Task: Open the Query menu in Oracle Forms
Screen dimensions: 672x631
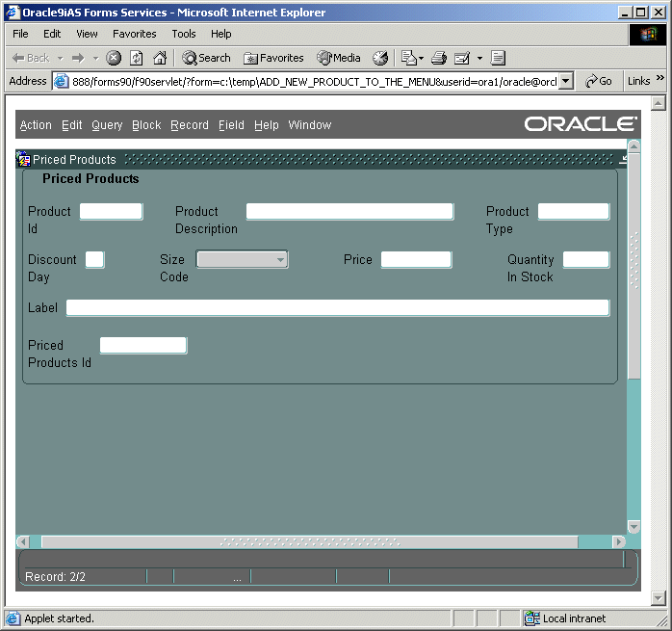Action: (107, 125)
